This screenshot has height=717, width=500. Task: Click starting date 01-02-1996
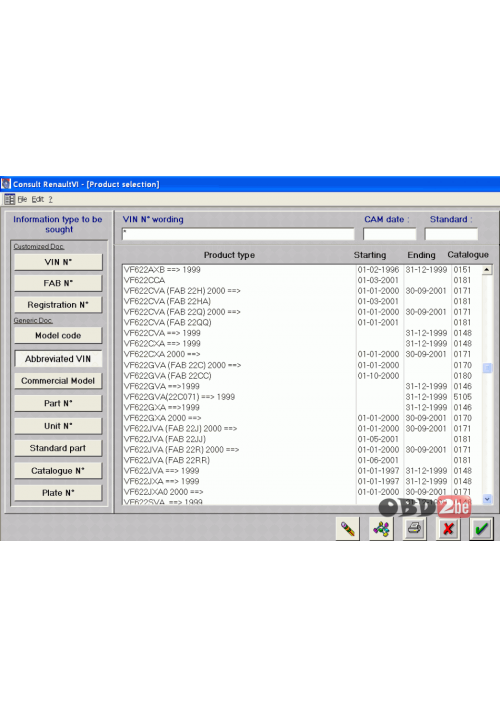click(x=378, y=270)
